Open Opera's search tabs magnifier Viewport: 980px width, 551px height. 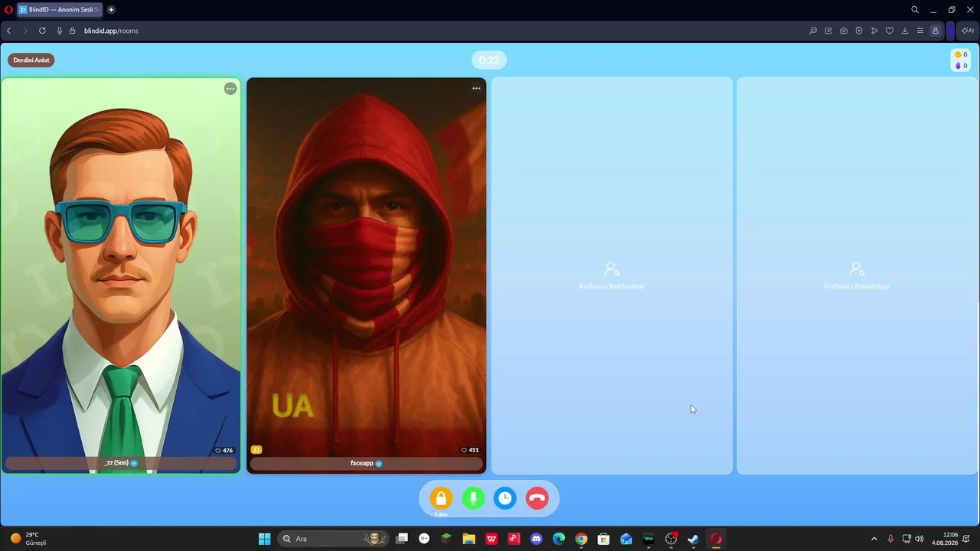click(915, 10)
